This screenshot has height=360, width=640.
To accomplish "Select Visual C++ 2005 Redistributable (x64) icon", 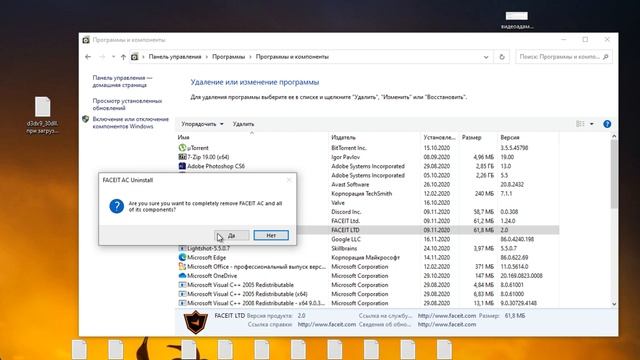I will 182,294.
